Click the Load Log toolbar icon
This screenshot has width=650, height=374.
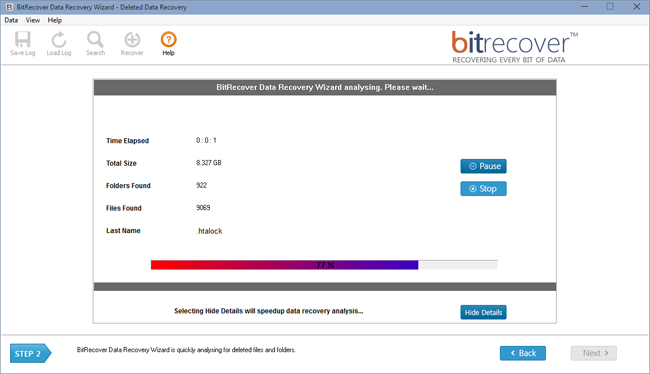(58, 43)
